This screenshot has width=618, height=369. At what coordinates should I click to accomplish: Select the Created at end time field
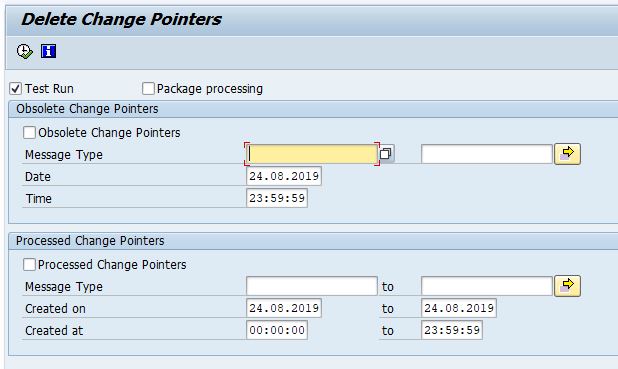pos(452,330)
